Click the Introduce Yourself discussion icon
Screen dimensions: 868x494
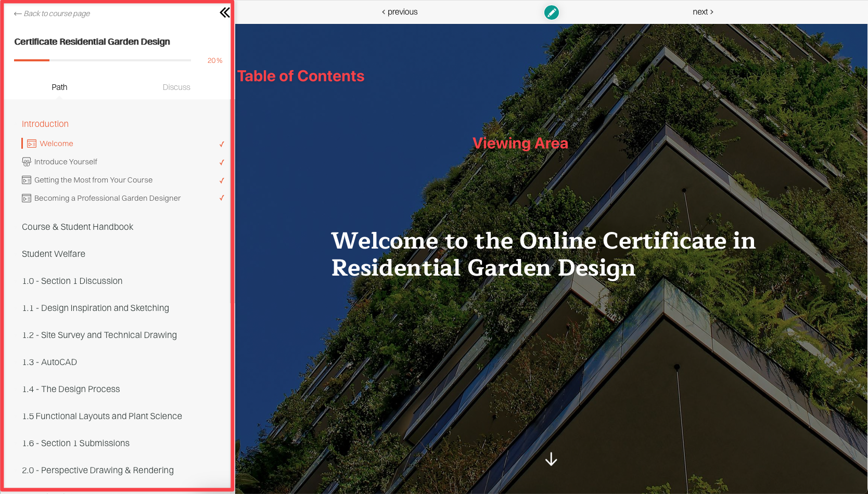tap(27, 162)
